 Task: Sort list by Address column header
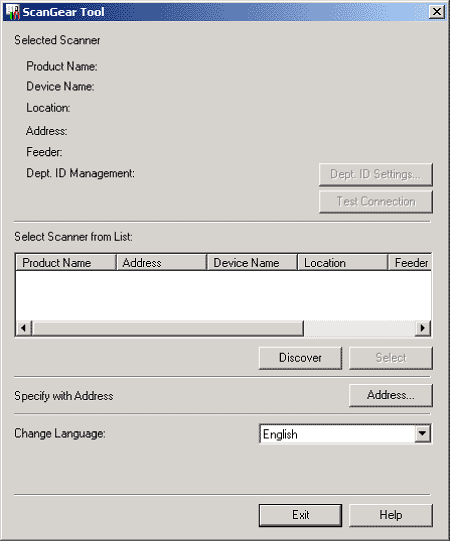(162, 263)
